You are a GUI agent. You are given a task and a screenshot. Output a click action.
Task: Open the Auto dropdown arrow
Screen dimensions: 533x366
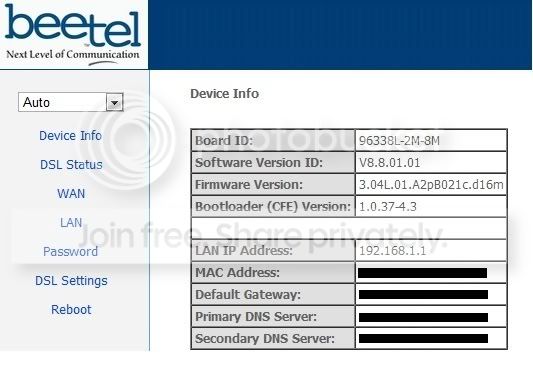point(115,102)
